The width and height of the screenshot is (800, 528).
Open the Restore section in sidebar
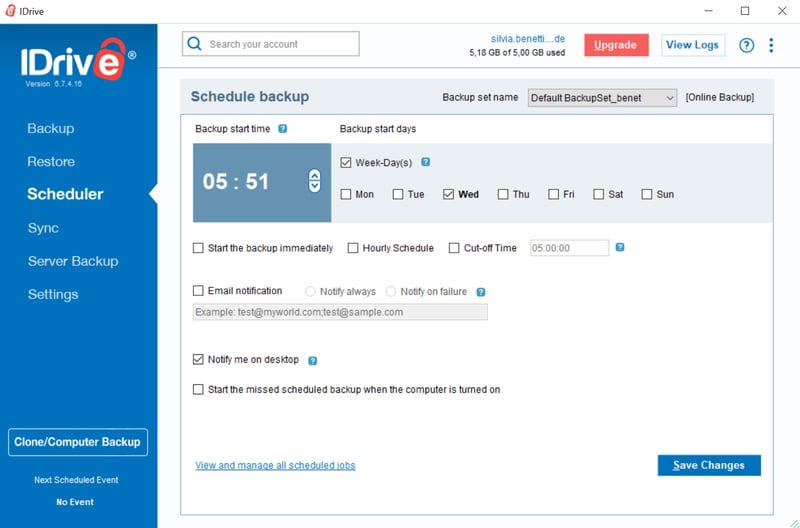(x=51, y=161)
